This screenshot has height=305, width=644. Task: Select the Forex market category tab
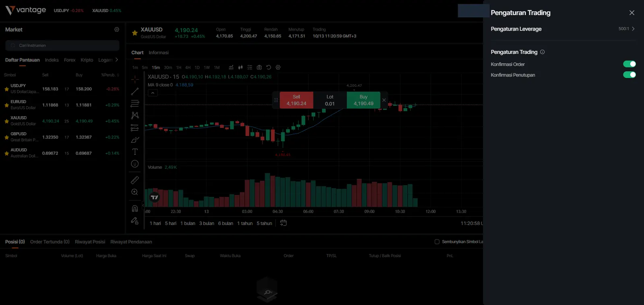pyautogui.click(x=70, y=60)
